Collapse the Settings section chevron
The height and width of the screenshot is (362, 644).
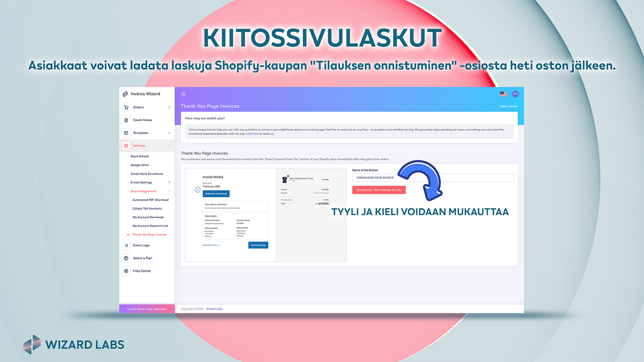click(170, 146)
